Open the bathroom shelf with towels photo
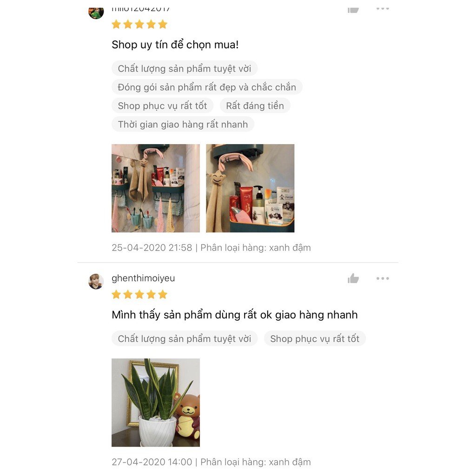The image size is (476, 476). point(156,188)
